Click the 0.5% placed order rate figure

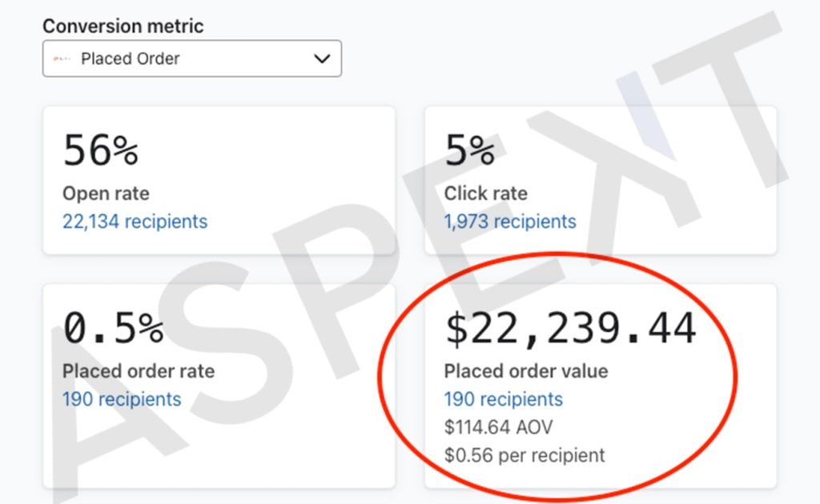click(x=114, y=327)
